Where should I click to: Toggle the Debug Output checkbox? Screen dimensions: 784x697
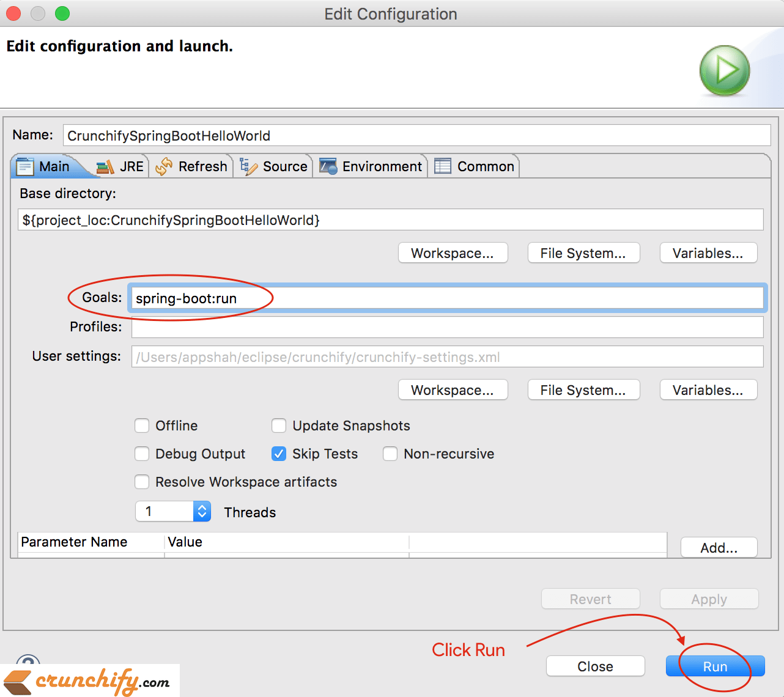point(142,454)
